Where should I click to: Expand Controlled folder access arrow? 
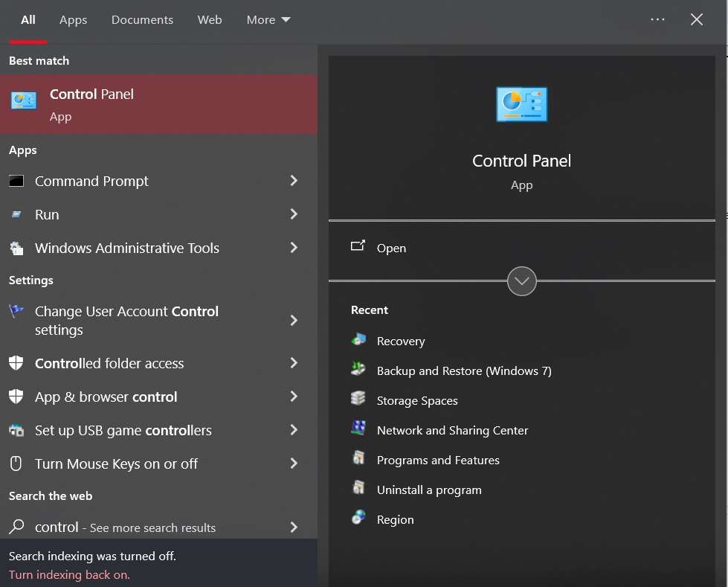coord(294,363)
